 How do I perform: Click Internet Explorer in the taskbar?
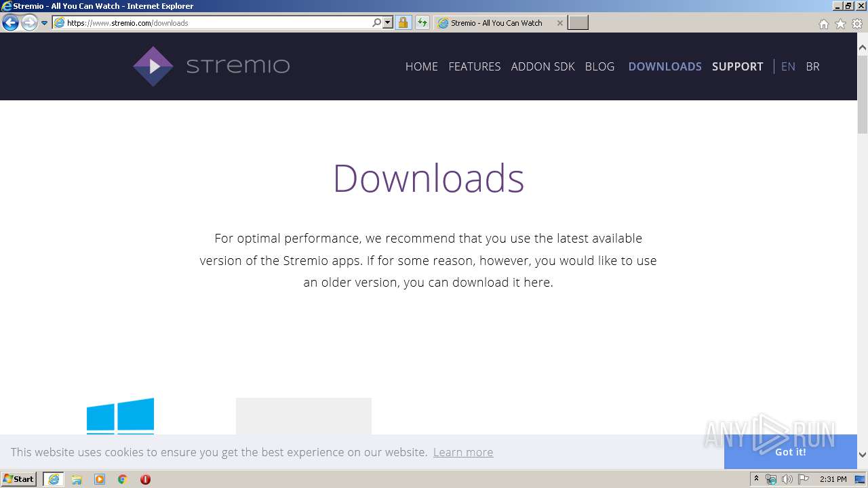point(54,479)
